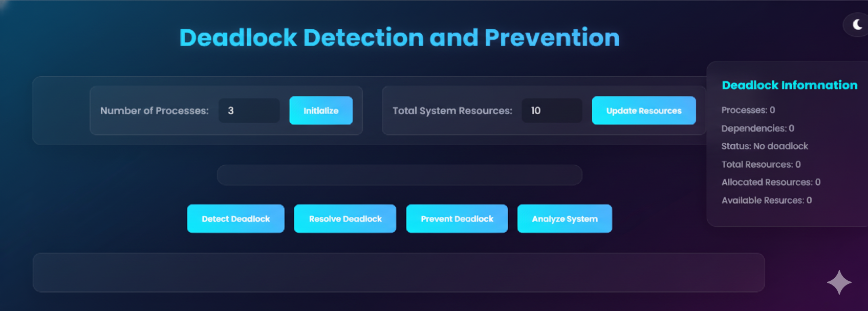Click the empty output panel at bottom

pos(398,272)
